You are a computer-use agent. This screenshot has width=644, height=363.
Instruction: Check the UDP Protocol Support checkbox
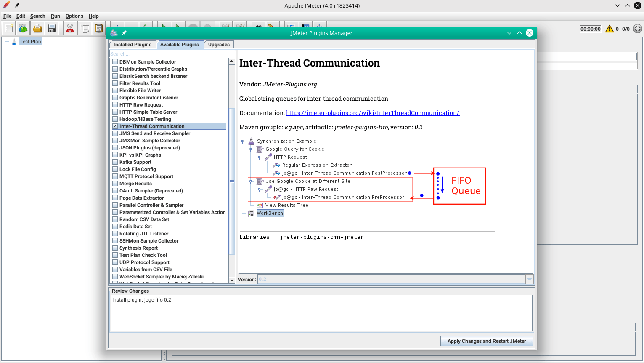115,262
